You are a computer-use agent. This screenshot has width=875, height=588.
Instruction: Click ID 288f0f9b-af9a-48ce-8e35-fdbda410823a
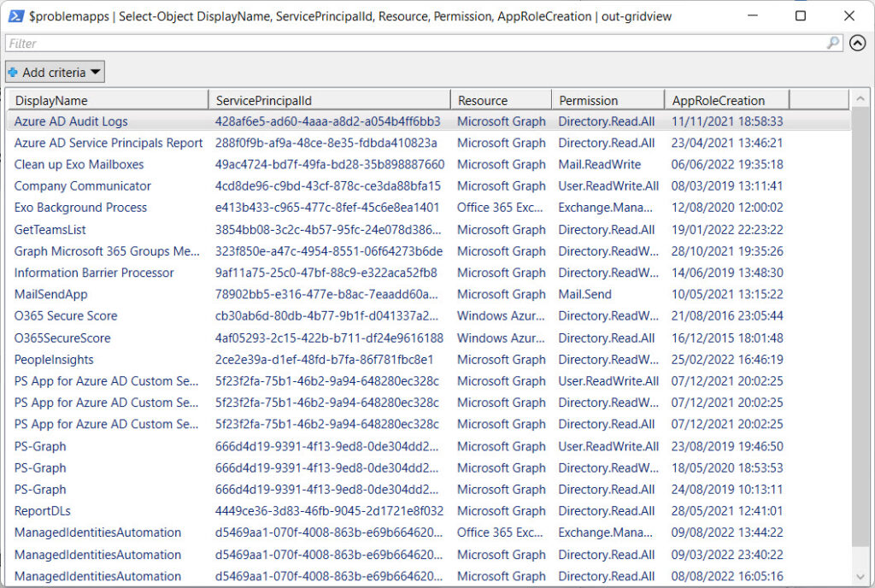point(326,143)
